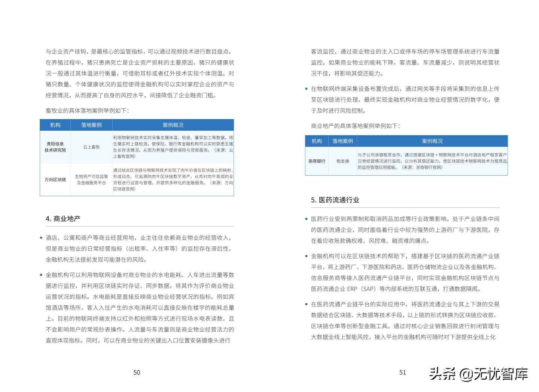
Task: Click the paragraph starting '酒店、公寓和商户等商业经营用地'
Action: point(140,249)
